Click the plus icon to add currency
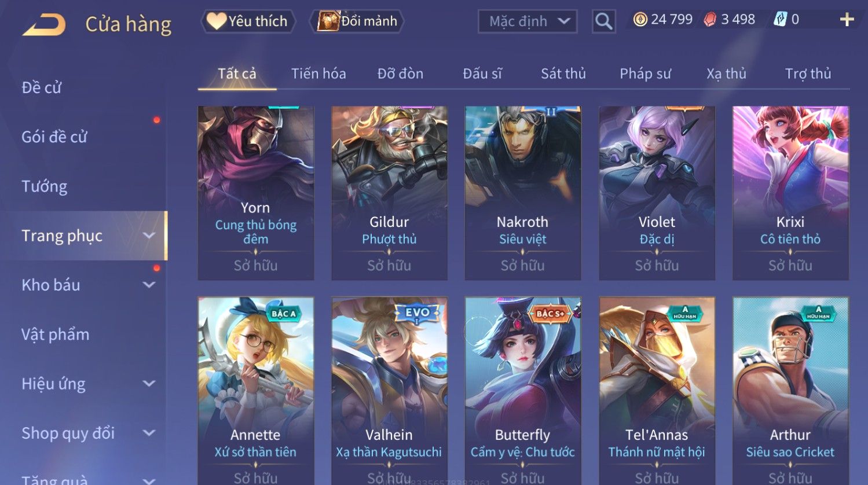 point(847,20)
